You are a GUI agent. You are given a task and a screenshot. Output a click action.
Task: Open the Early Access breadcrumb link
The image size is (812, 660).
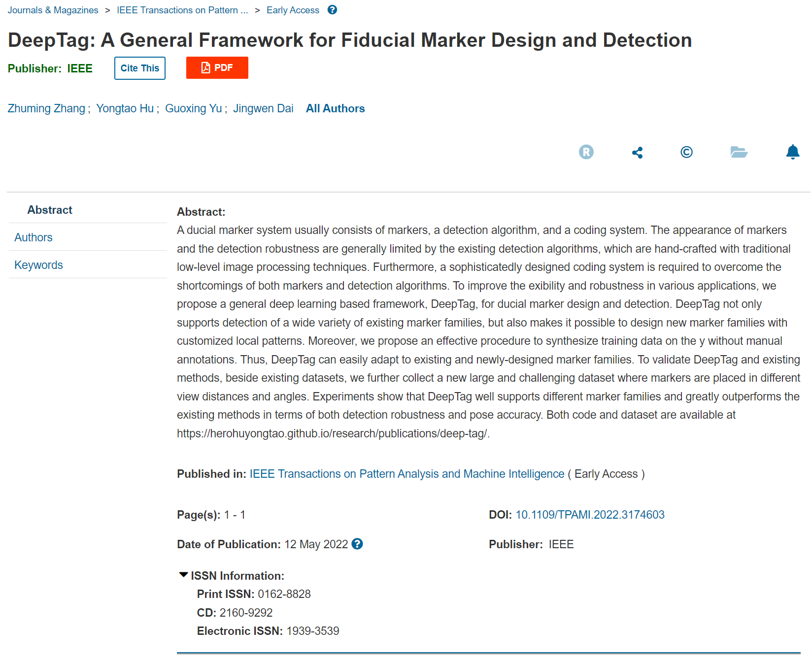(x=293, y=10)
